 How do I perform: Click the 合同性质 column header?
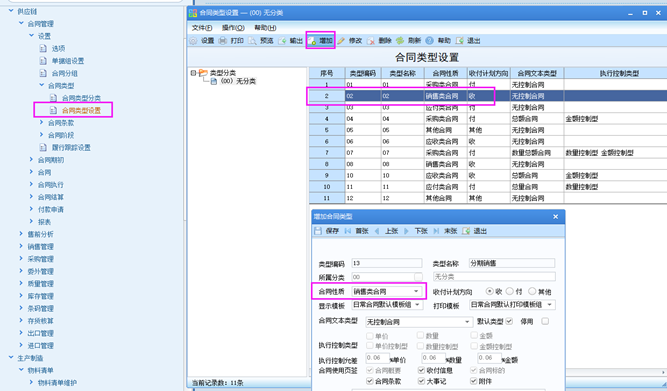click(445, 73)
